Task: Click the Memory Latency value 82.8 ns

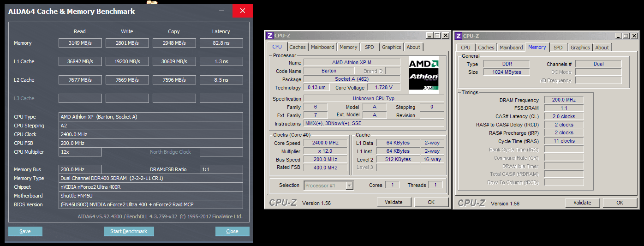Action: click(x=221, y=43)
